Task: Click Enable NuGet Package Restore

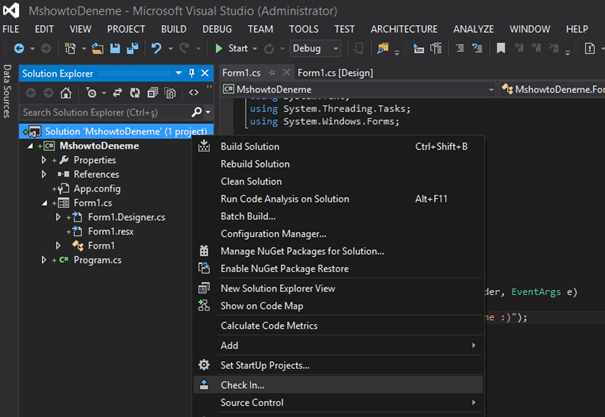Action: [x=338, y=268]
